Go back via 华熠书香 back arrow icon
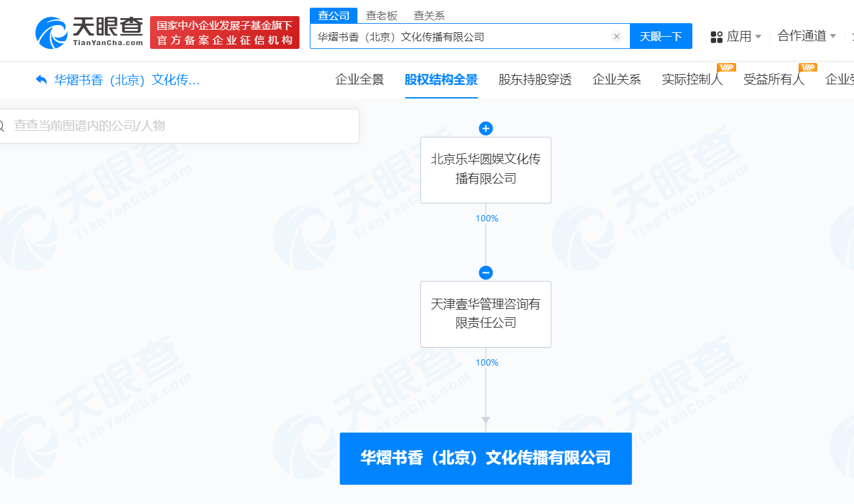This screenshot has height=504, width=854. [41, 80]
